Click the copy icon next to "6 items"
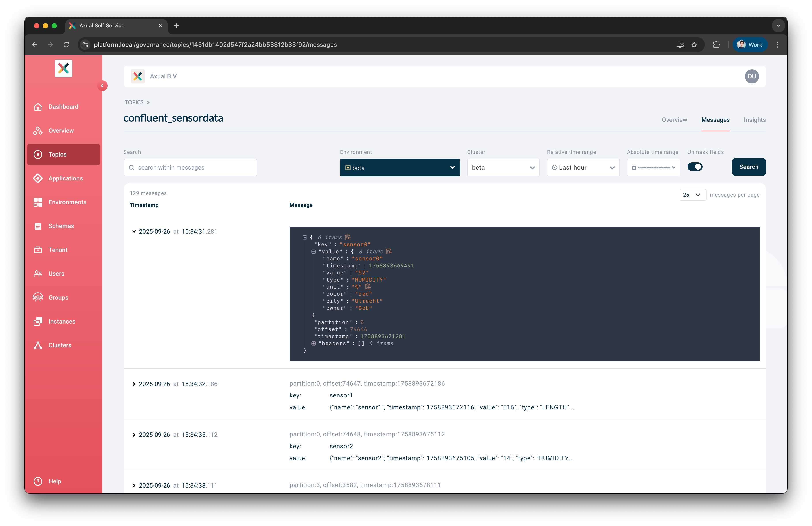Screen dimensions: 812x526 [x=348, y=237]
